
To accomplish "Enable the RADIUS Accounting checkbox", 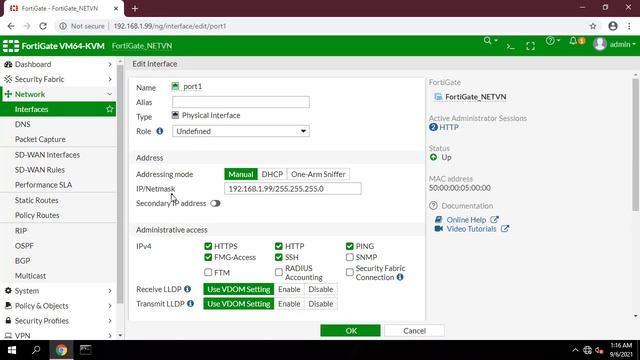I will click(279, 272).
